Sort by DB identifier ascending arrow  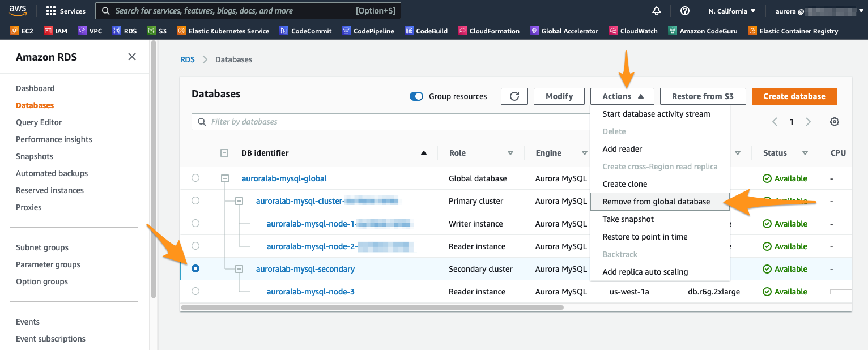click(424, 153)
